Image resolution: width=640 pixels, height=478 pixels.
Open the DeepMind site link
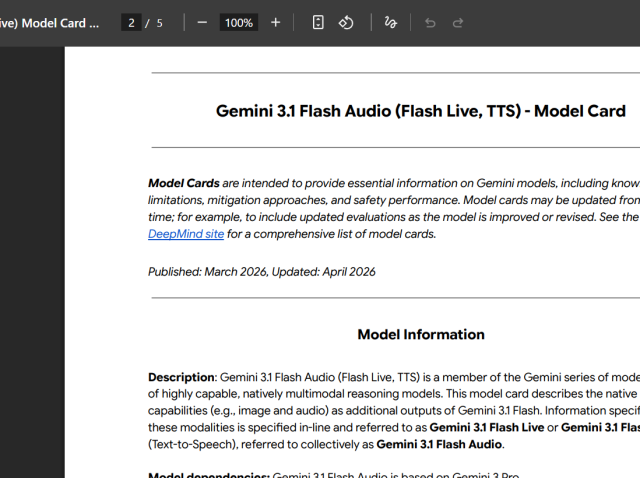click(x=186, y=234)
